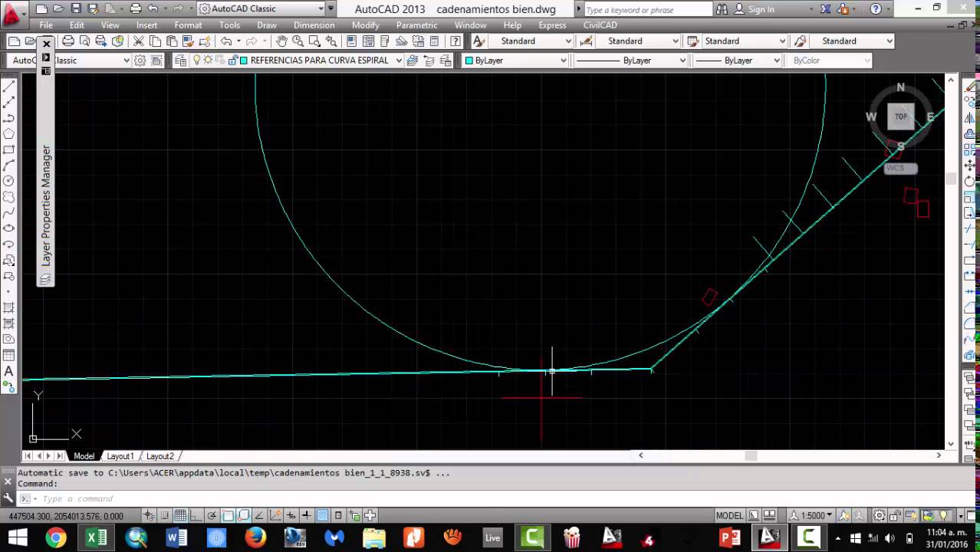The width and height of the screenshot is (980, 552).
Task: Select the Rectangle tool
Action: tap(9, 149)
